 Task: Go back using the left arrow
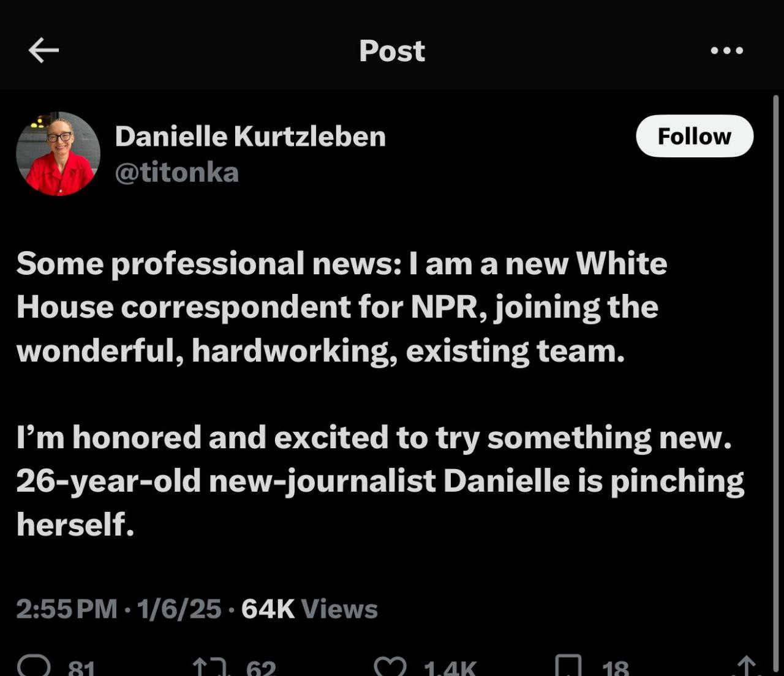(43, 50)
